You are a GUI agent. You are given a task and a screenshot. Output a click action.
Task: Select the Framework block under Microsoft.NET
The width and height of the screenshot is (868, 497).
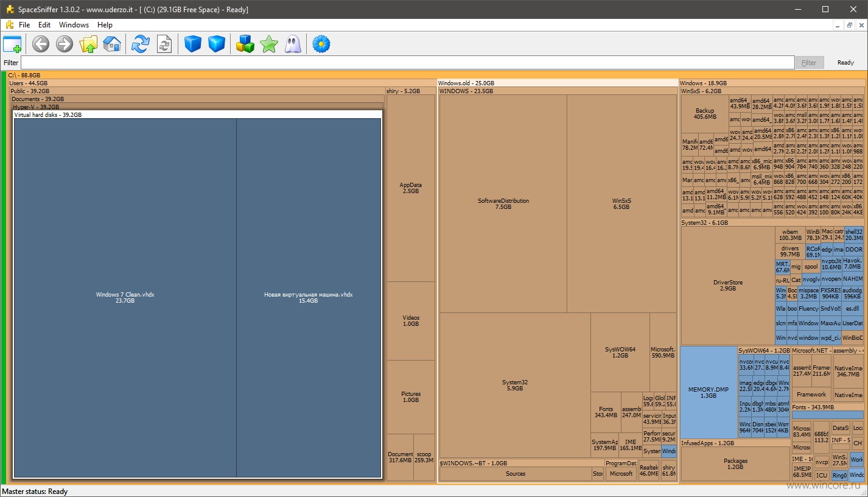click(811, 395)
